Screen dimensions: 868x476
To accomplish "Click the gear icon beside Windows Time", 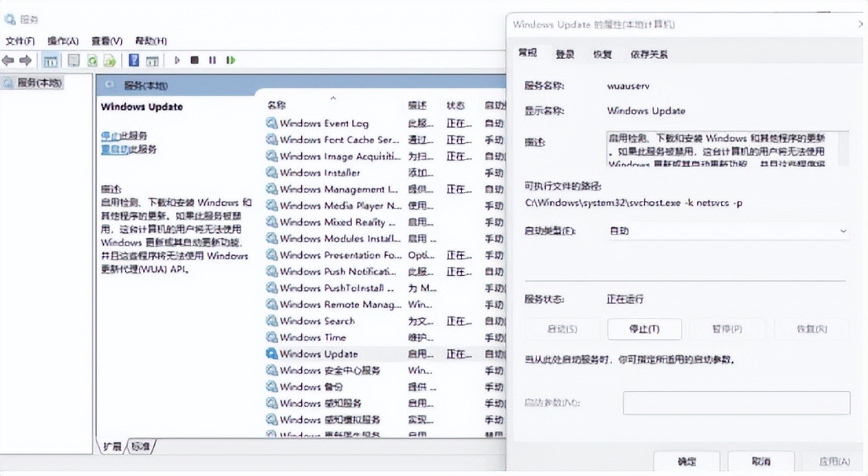I will click(x=272, y=338).
